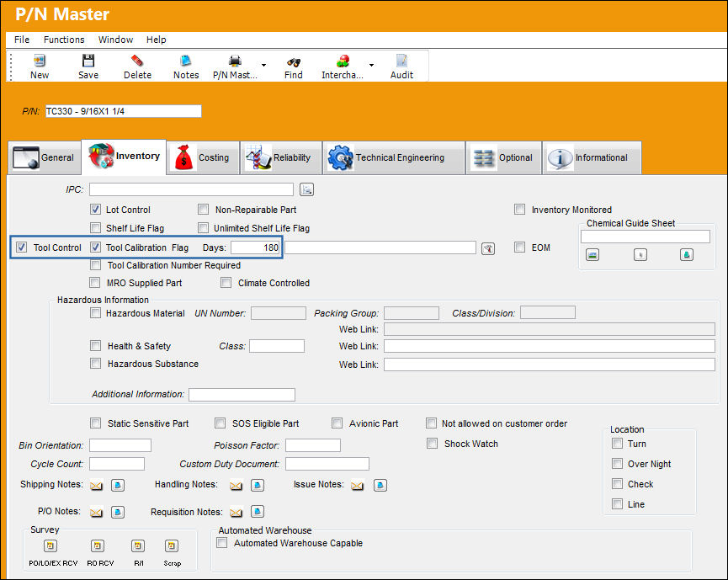Open Shipping Notes envelope icon
Image resolution: width=728 pixels, height=580 pixels.
pyautogui.click(x=96, y=486)
